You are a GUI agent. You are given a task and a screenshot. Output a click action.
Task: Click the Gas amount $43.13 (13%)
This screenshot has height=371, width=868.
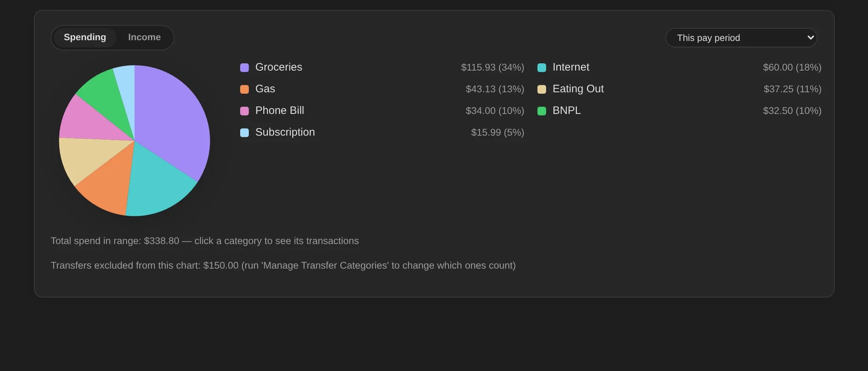click(x=495, y=89)
